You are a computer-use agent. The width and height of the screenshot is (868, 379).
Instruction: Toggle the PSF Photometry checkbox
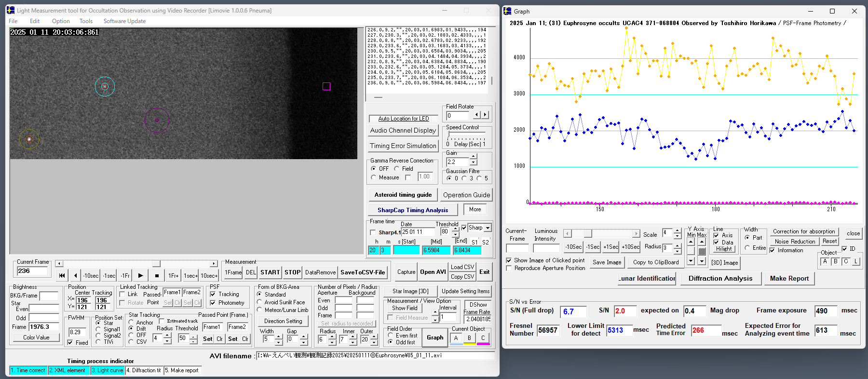coord(213,303)
